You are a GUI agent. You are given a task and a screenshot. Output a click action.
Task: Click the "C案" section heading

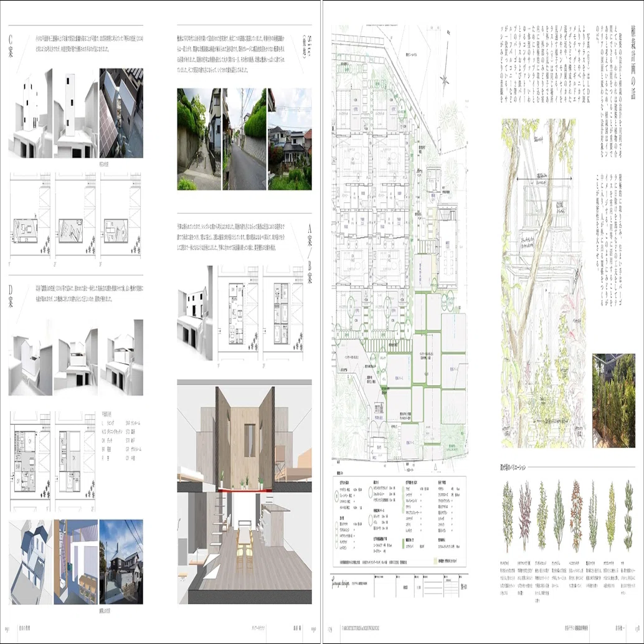pyautogui.click(x=11, y=46)
